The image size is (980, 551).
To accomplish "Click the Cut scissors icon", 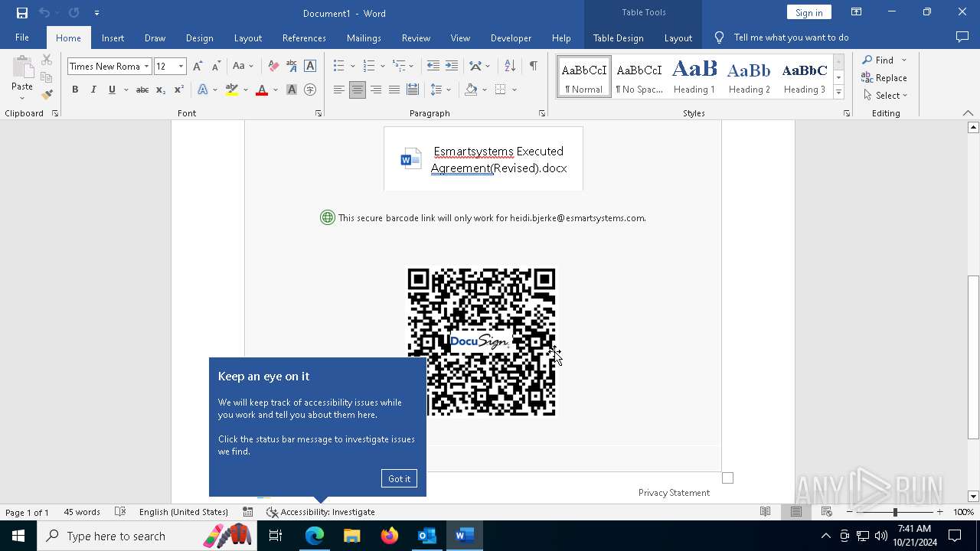I will [x=47, y=60].
